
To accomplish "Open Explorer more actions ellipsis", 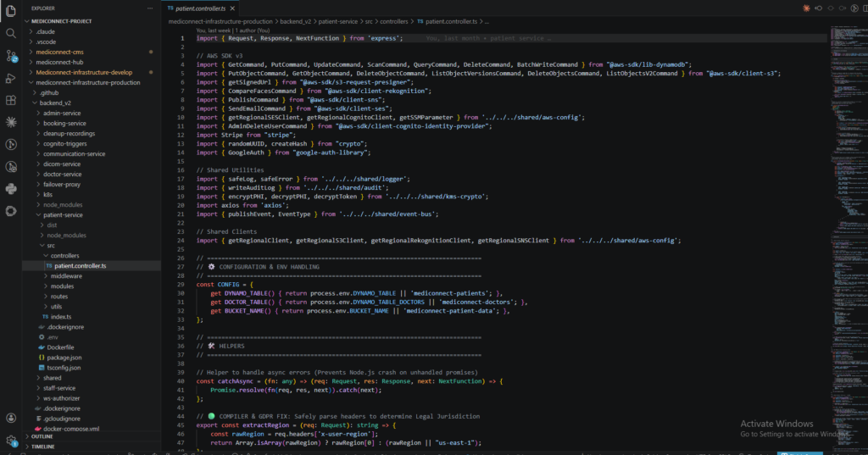I will click(150, 8).
